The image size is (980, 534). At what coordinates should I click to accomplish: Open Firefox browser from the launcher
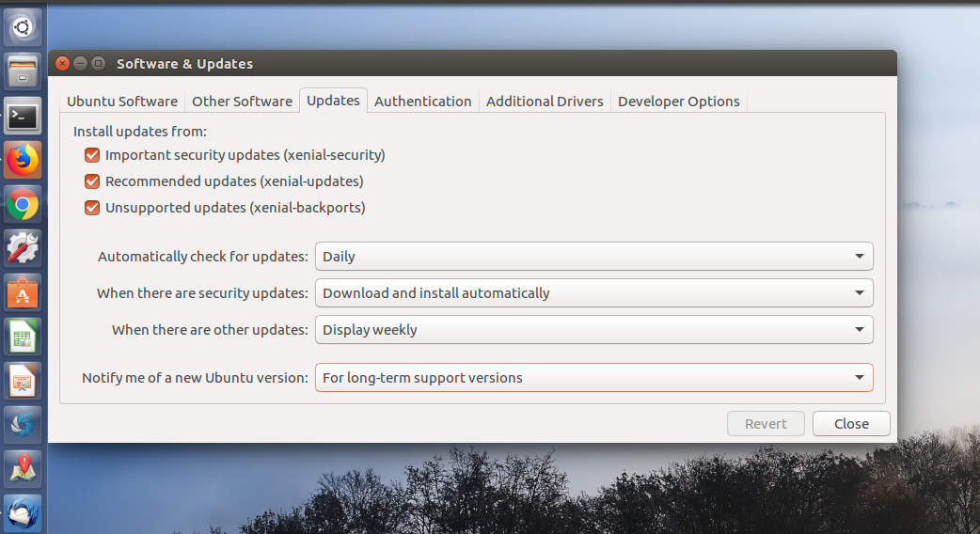coord(23,161)
